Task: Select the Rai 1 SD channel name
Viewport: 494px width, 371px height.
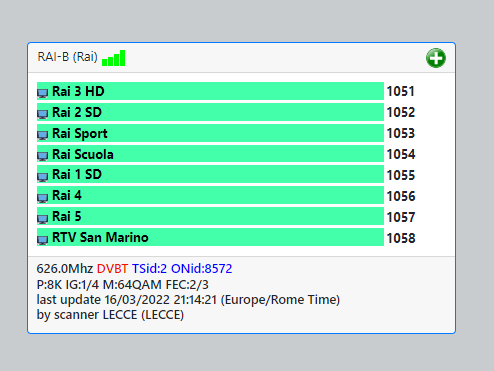Action: pos(77,174)
